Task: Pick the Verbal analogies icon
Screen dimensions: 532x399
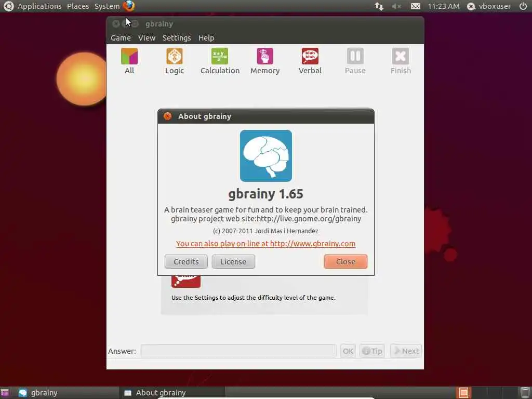Action: coord(310,61)
